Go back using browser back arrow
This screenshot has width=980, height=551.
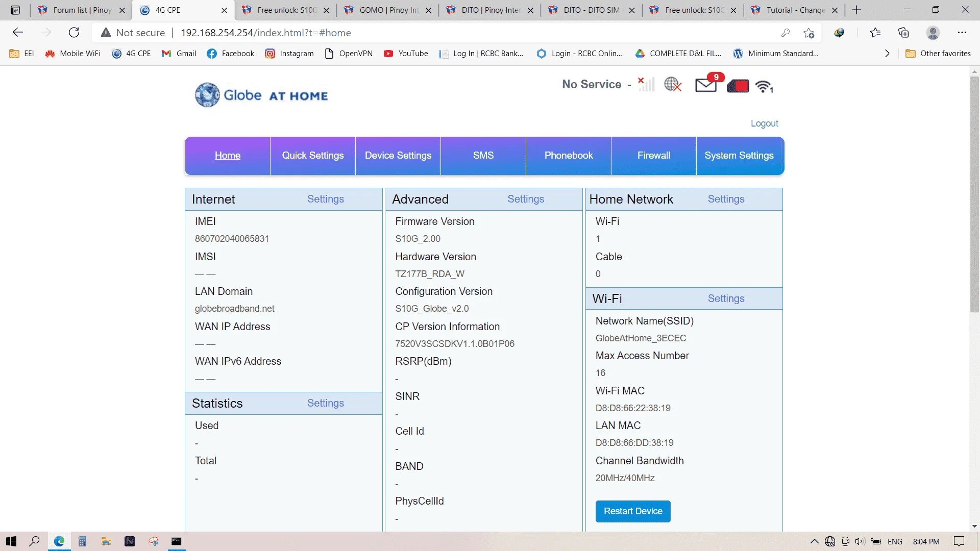[x=18, y=33]
